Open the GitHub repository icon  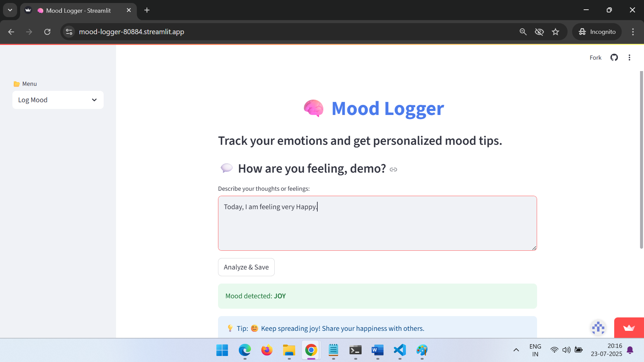click(614, 58)
